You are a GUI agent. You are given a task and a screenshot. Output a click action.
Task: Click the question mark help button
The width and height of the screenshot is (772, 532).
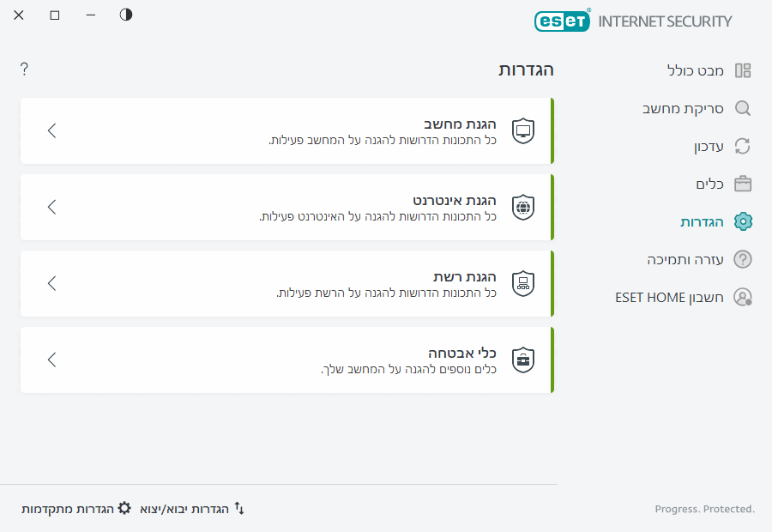pos(24,69)
